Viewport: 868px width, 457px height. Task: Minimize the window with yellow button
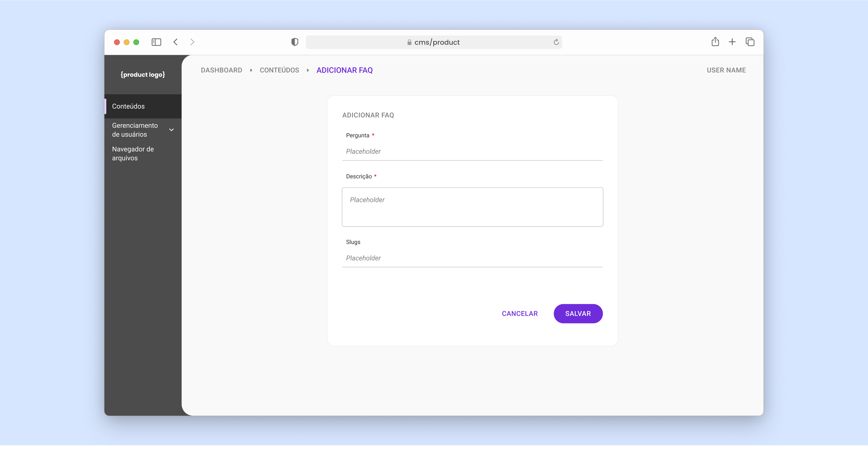click(127, 42)
